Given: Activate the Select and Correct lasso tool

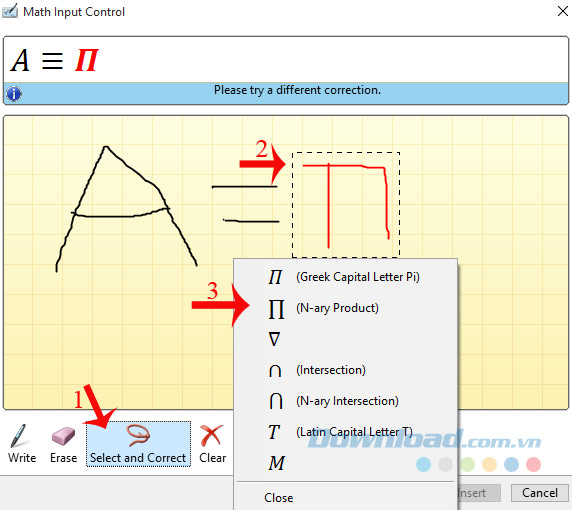Looking at the screenshot, I should pyautogui.click(x=138, y=444).
